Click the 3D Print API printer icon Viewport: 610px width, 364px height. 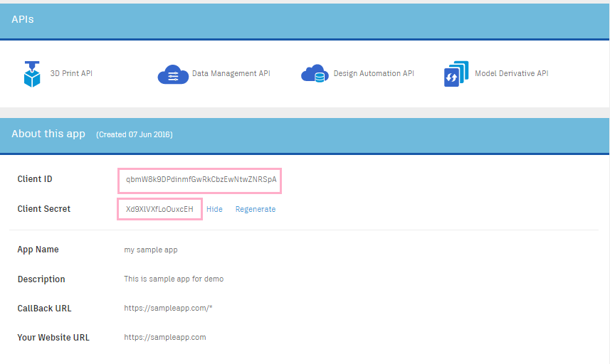32,74
